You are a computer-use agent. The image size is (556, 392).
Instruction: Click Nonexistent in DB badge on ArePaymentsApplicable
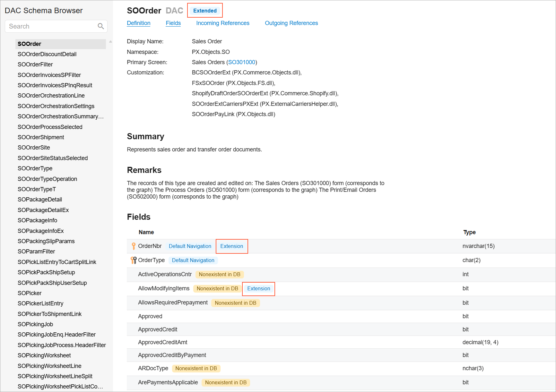click(x=226, y=382)
